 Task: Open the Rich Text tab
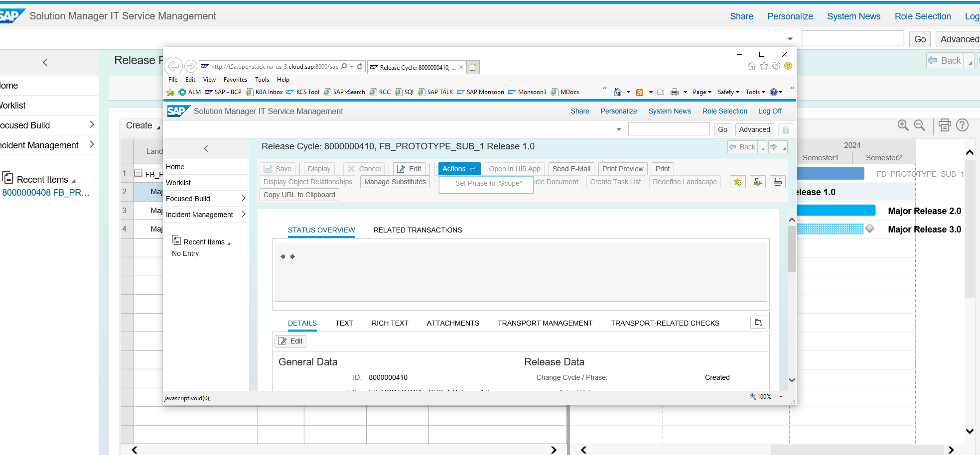click(x=390, y=323)
